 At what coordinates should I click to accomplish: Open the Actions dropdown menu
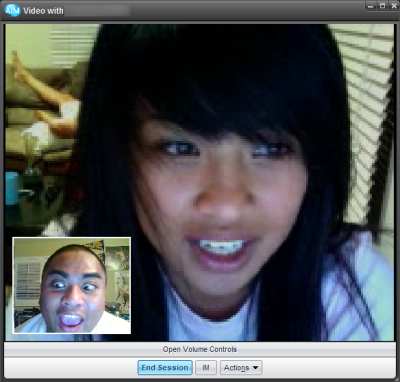[241, 368]
